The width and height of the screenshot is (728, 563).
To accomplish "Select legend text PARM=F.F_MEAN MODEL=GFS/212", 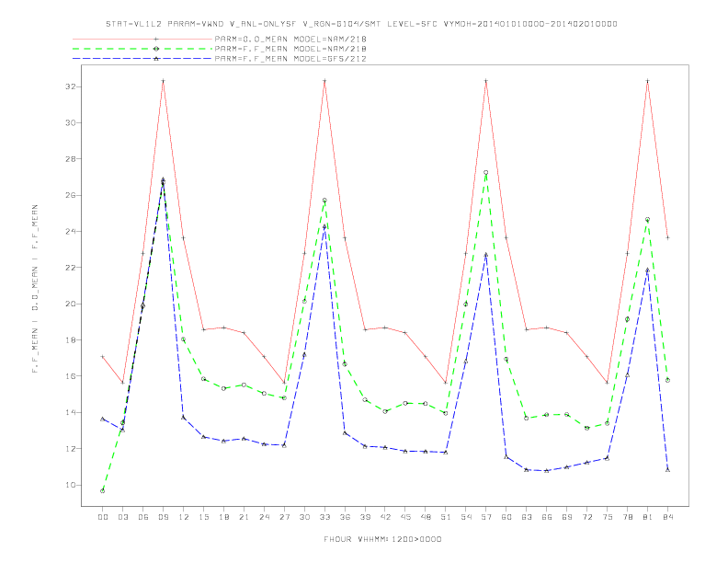I will (x=290, y=59).
